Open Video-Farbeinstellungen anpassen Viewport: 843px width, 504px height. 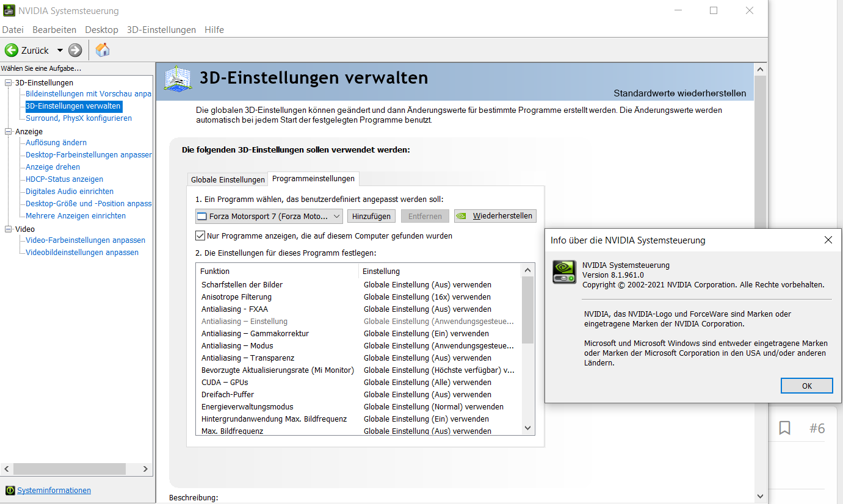85,240
